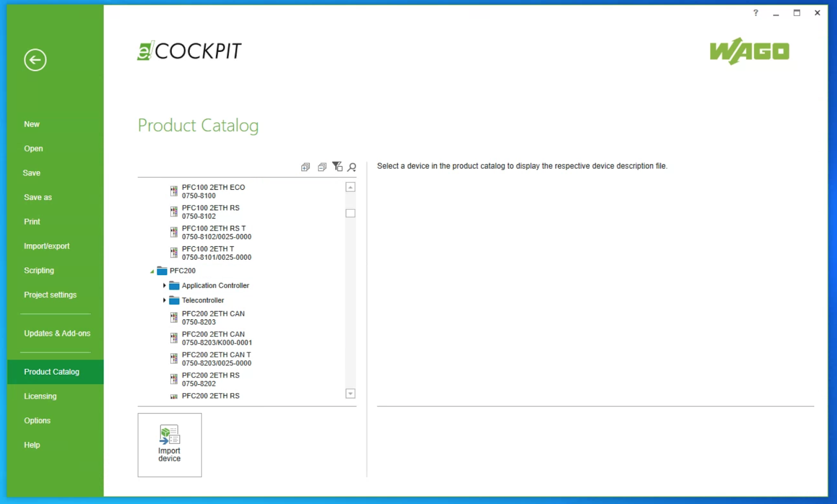This screenshot has height=504, width=837.
Task: Click the expand all tree icon
Action: pos(306,167)
